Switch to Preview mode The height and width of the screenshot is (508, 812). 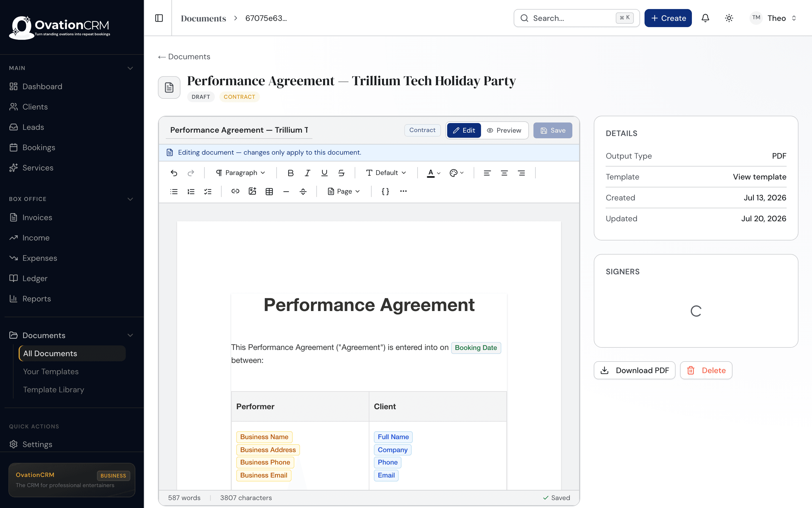click(504, 130)
